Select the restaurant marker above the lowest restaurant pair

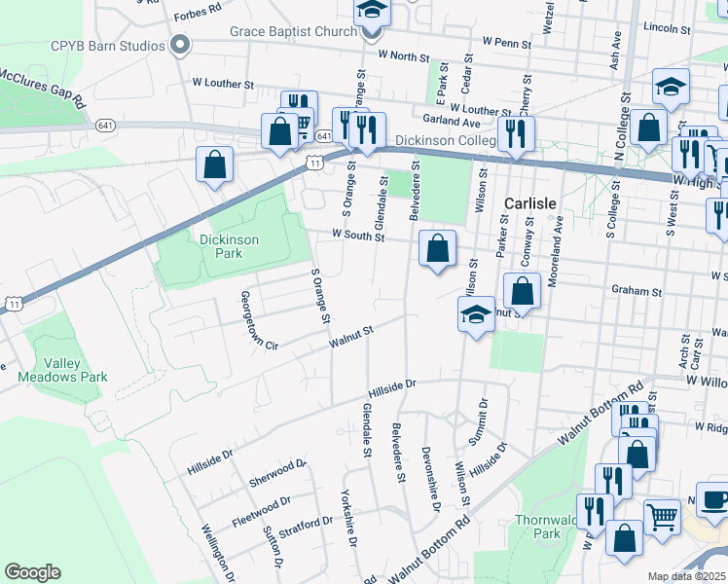613,485
